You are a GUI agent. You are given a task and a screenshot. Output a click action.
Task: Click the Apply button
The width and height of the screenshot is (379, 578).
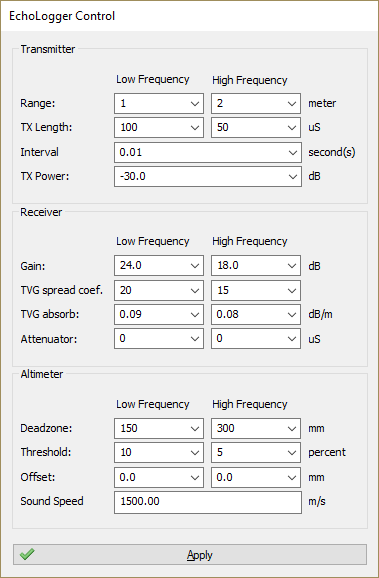tap(190, 554)
